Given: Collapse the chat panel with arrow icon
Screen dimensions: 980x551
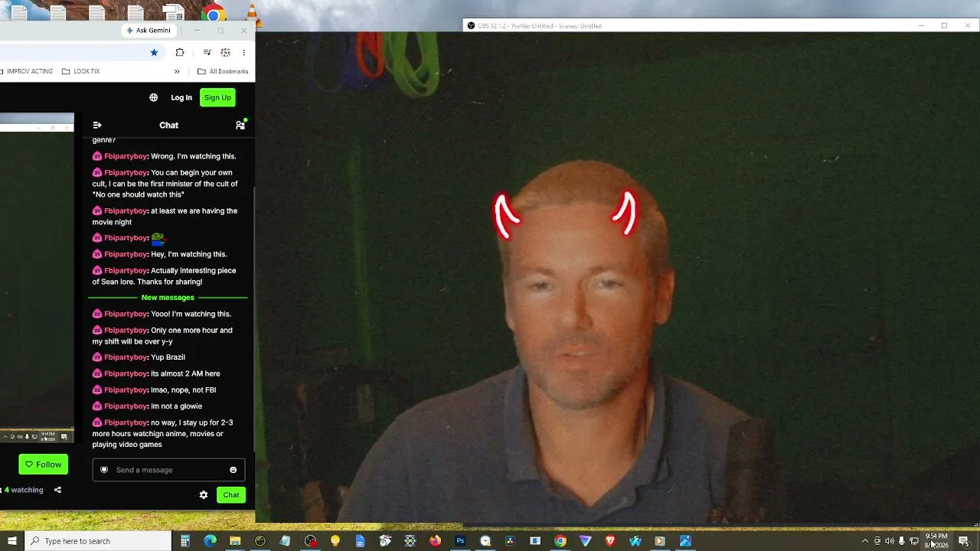Looking at the screenshot, I should click(x=97, y=125).
